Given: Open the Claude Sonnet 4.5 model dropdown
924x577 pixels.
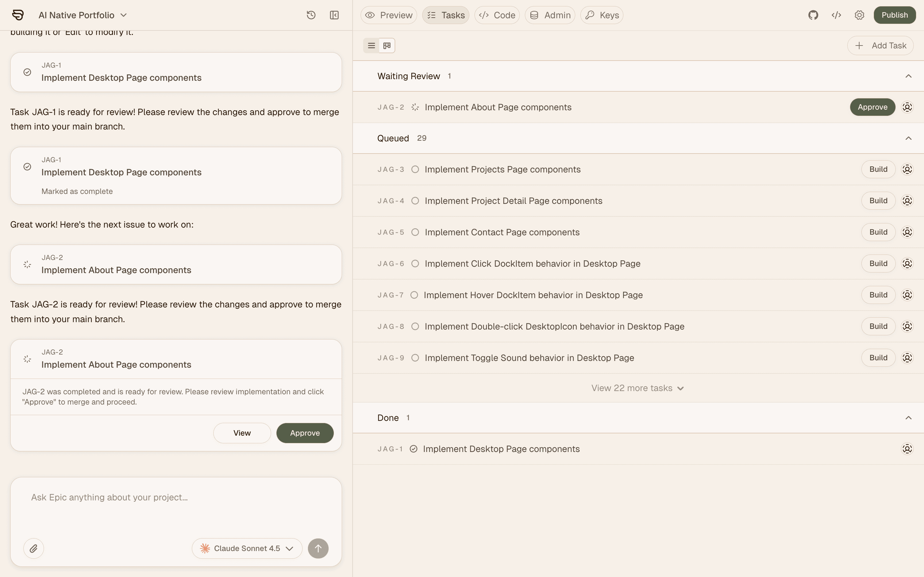Looking at the screenshot, I should [247, 548].
